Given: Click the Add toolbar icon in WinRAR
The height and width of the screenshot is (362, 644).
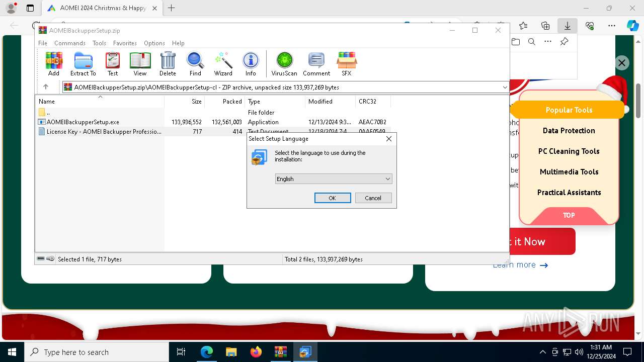Looking at the screenshot, I should pyautogui.click(x=54, y=64).
